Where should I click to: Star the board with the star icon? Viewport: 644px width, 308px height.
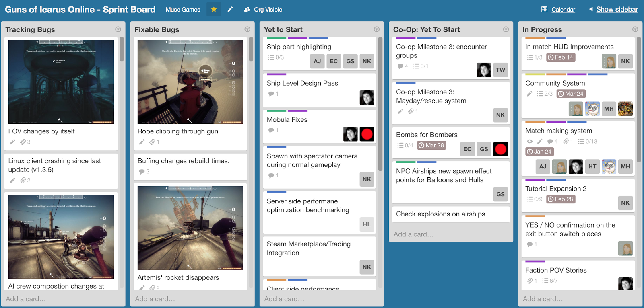(x=214, y=9)
